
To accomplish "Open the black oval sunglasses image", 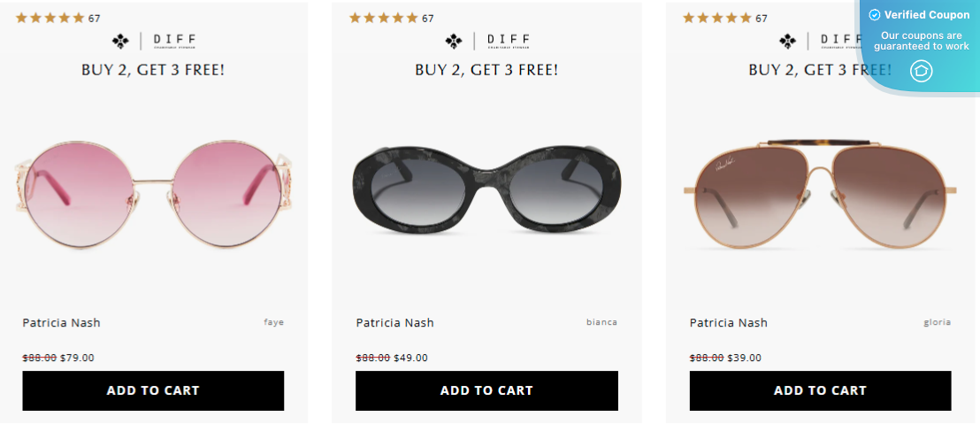I will (x=486, y=188).
